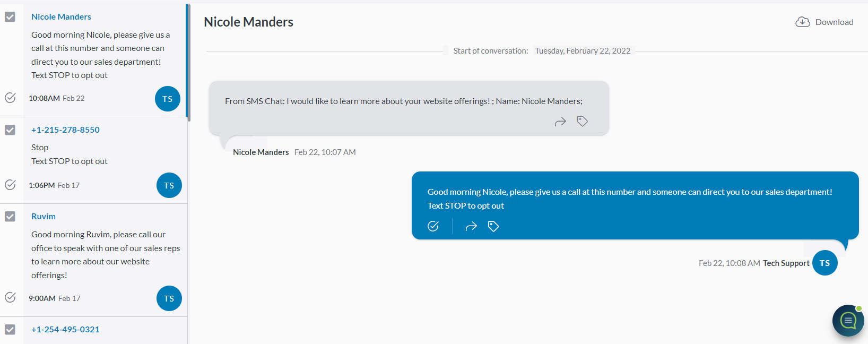Forward the blue Tech Support reply
The width and height of the screenshot is (868, 344).
(x=471, y=227)
